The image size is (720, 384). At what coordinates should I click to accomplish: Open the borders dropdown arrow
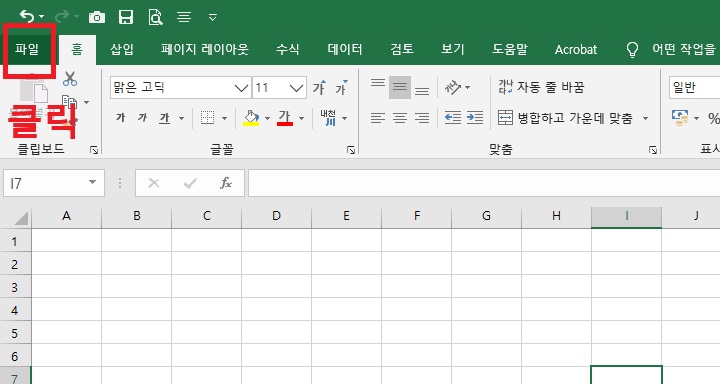[x=225, y=119]
